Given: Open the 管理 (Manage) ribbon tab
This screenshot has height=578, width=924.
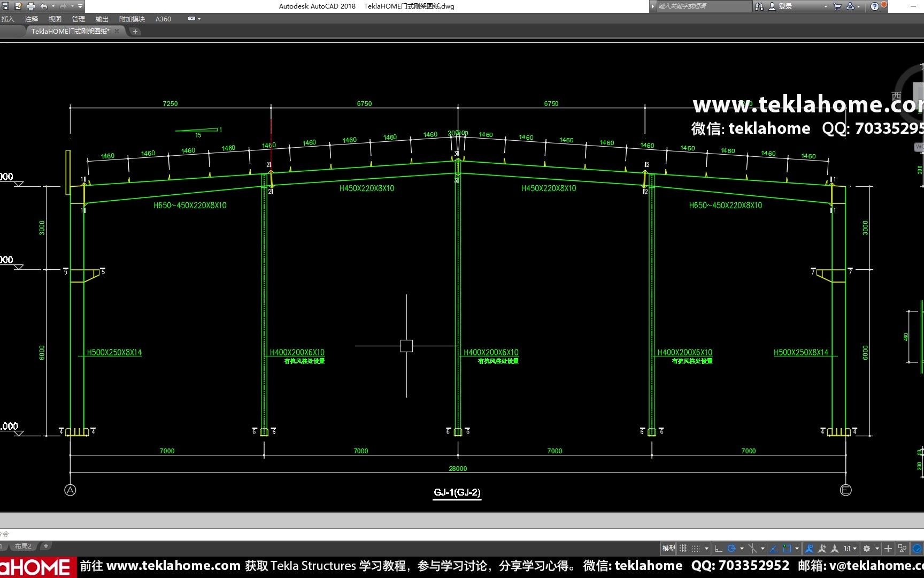Looking at the screenshot, I should click(x=79, y=19).
